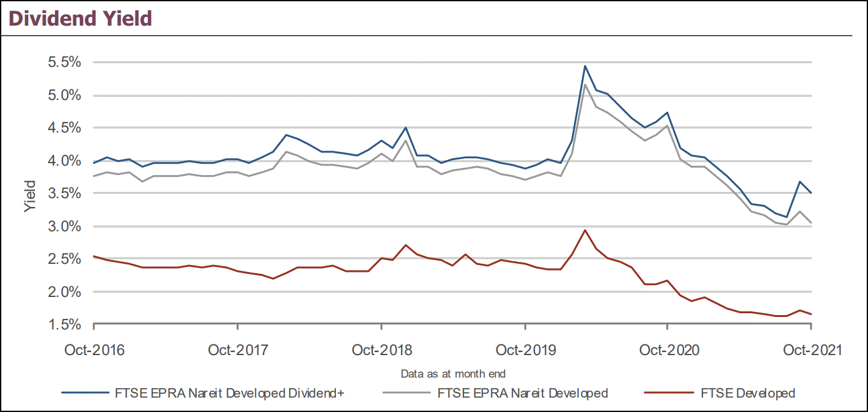The height and width of the screenshot is (412, 868).
Task: Toggle the FTSE EPRA Nareit Developed series
Action: 525,393
